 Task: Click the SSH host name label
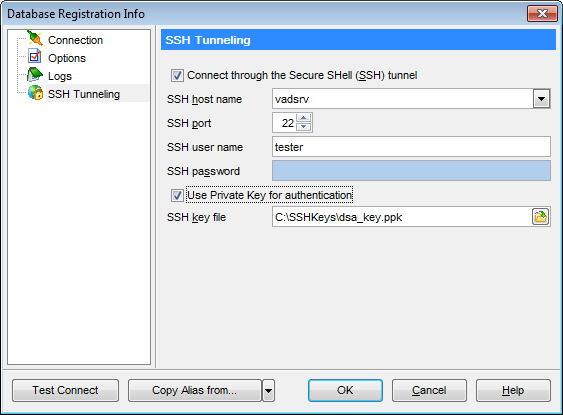coord(204,99)
